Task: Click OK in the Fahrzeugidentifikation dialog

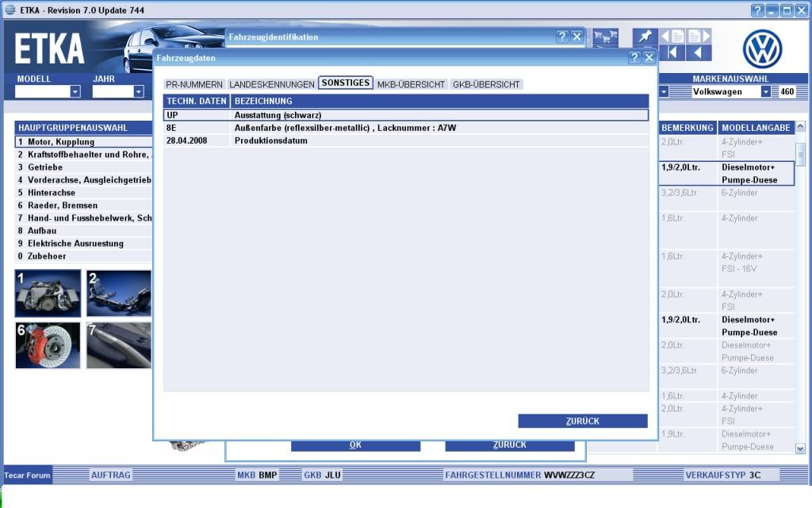Action: (x=355, y=445)
